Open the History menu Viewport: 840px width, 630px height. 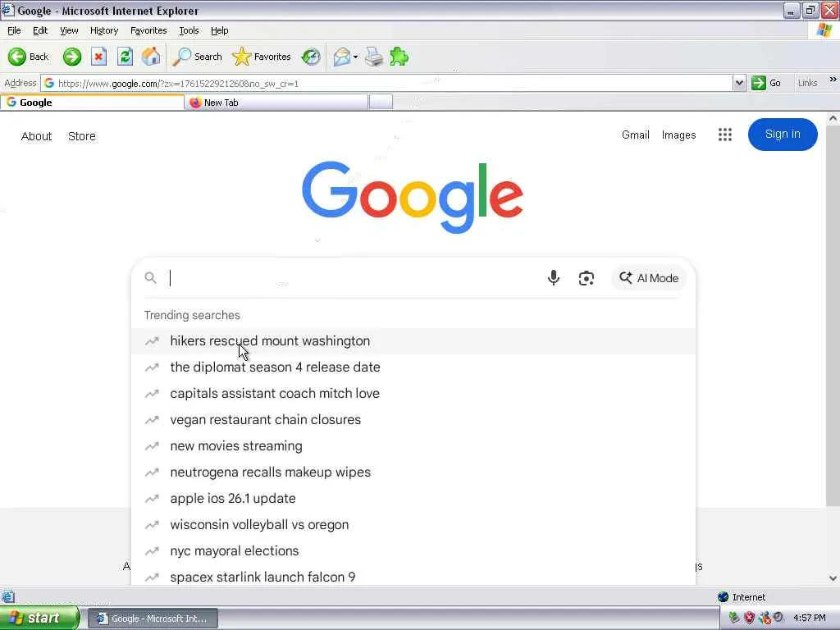(104, 30)
